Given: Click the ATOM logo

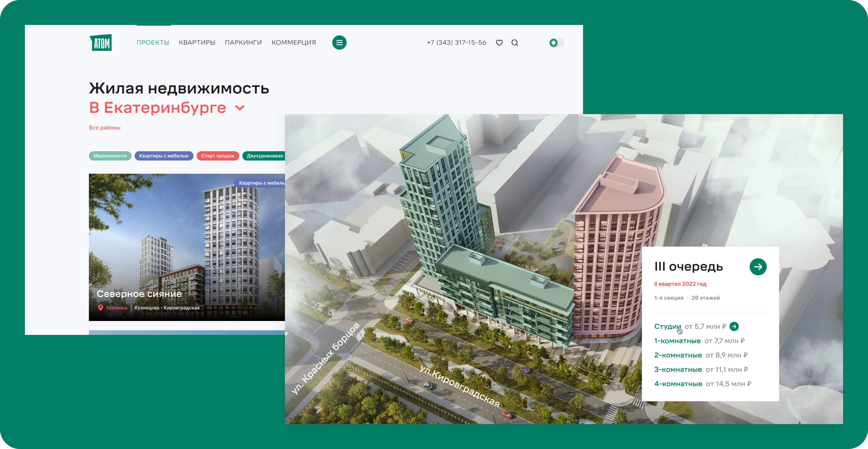Looking at the screenshot, I should click(100, 42).
